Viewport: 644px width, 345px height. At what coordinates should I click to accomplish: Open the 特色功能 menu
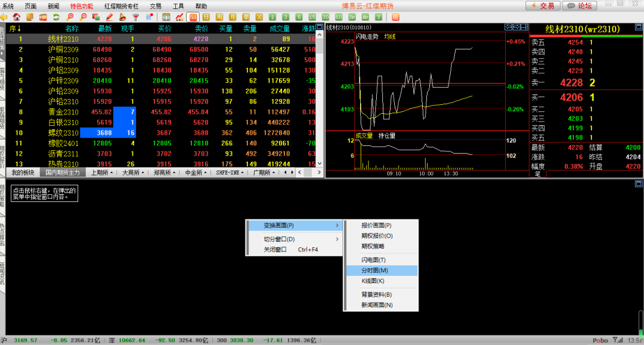[x=82, y=5]
